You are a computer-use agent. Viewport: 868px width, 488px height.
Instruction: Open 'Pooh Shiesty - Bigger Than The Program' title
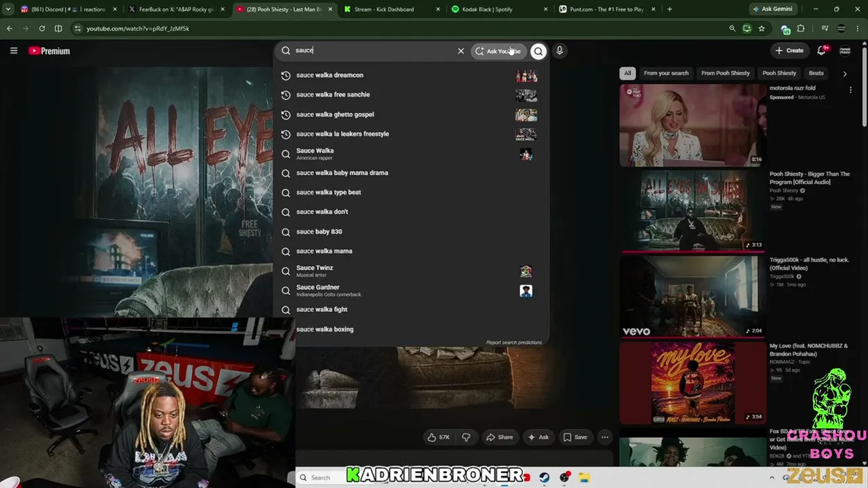pos(809,178)
